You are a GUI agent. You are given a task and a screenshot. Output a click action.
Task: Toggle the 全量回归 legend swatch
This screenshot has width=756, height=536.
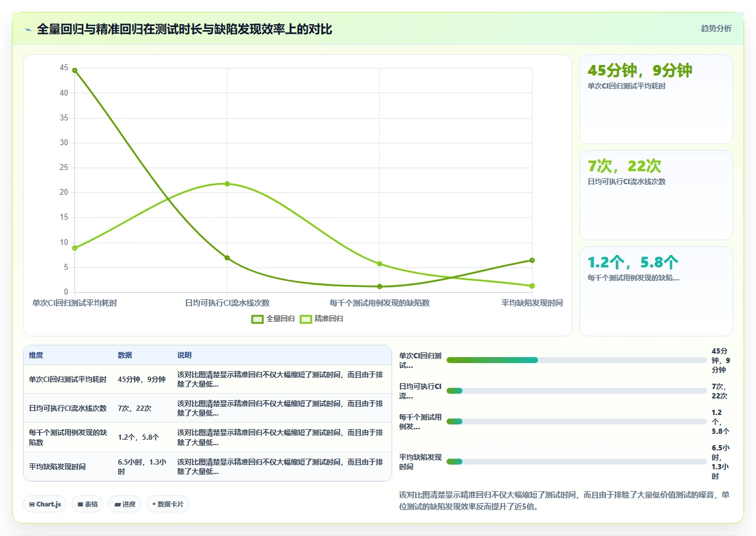(x=258, y=319)
